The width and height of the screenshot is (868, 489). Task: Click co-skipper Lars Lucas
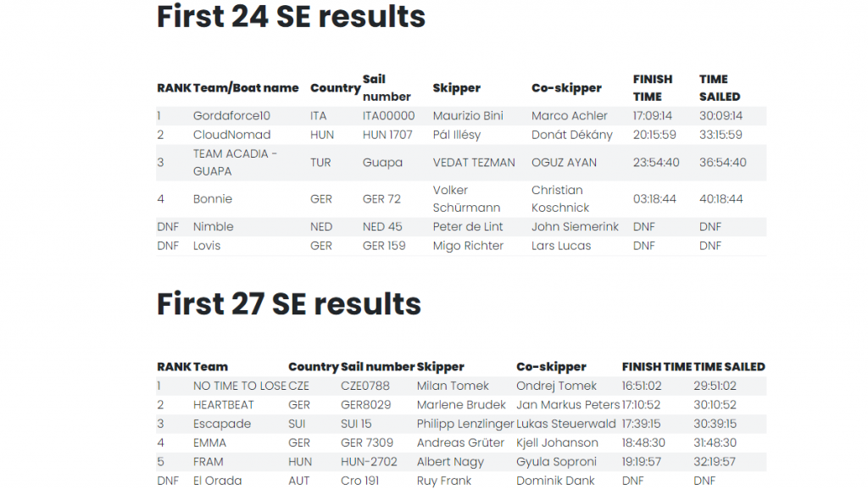point(561,246)
